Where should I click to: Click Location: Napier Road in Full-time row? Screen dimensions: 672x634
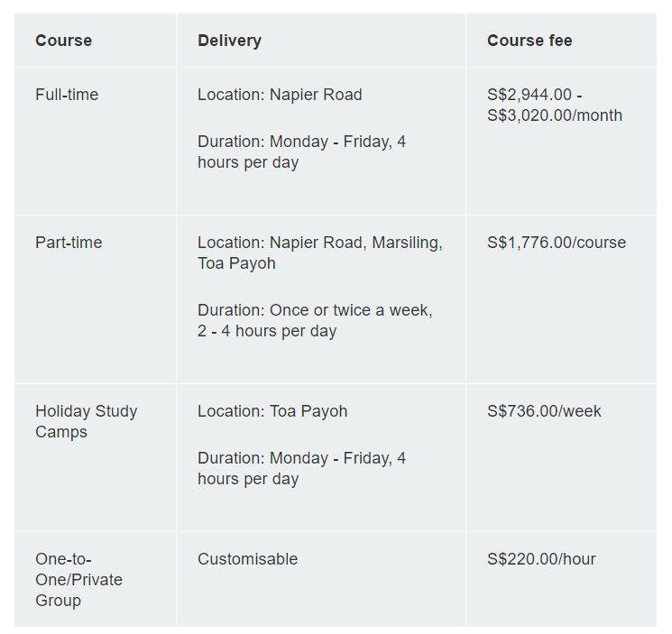coord(280,95)
